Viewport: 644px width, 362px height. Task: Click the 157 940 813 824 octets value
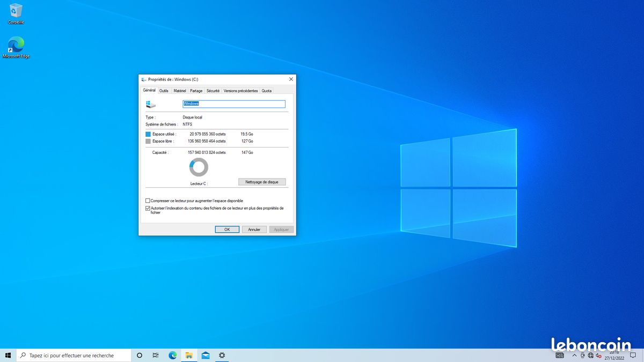pyautogui.click(x=207, y=152)
